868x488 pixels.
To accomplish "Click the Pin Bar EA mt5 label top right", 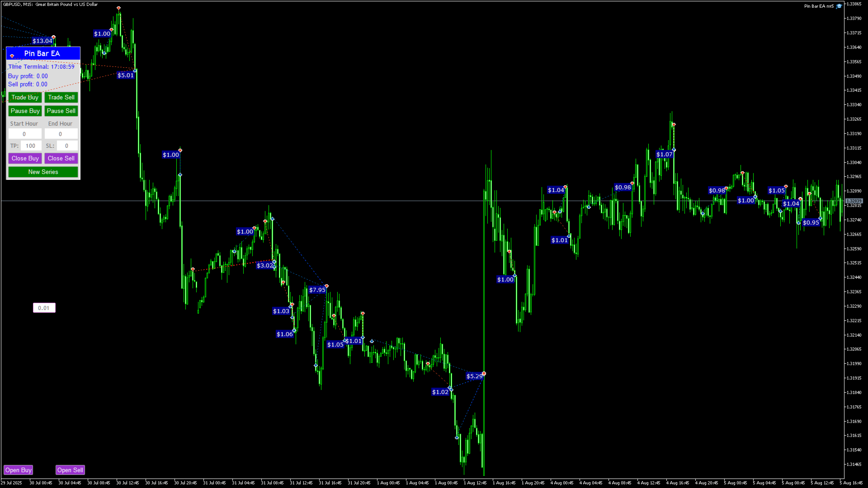I will pyautogui.click(x=819, y=6).
